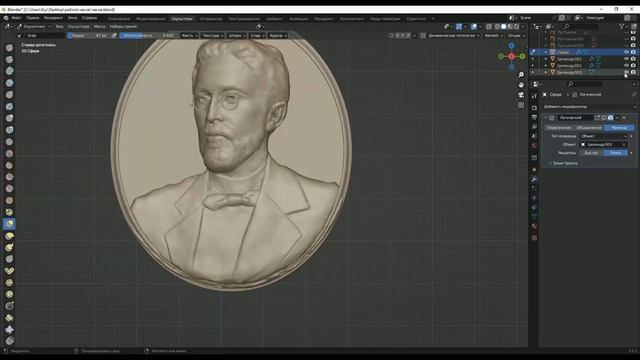This screenshot has width=640, height=360.
Task: Toggle the camera view icon
Action: [521, 95]
